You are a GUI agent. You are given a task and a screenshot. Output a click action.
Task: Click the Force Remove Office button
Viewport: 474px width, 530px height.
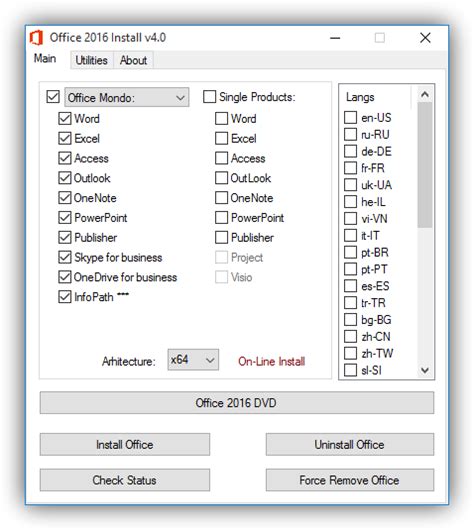(x=350, y=480)
